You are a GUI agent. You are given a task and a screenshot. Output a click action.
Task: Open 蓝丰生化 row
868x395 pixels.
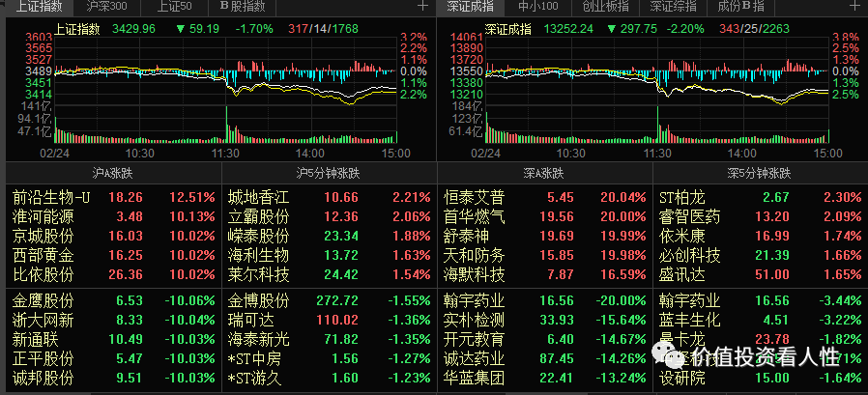760,321
